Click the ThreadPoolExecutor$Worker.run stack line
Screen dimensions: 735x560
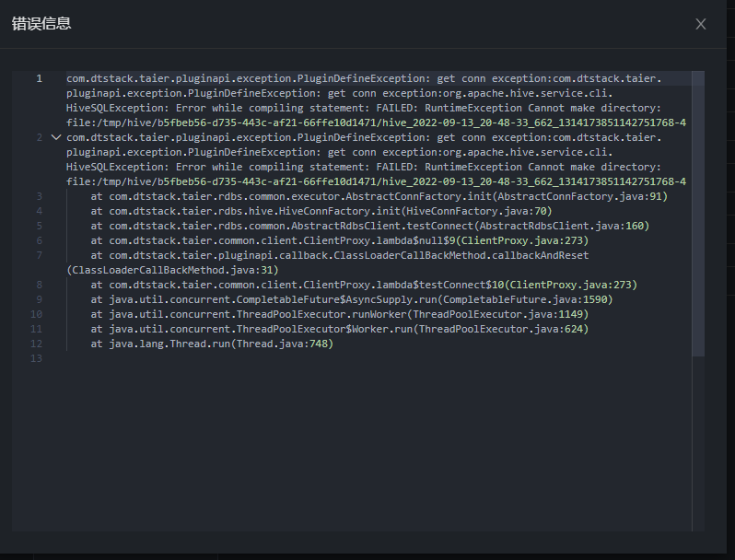pyautogui.click(x=339, y=329)
